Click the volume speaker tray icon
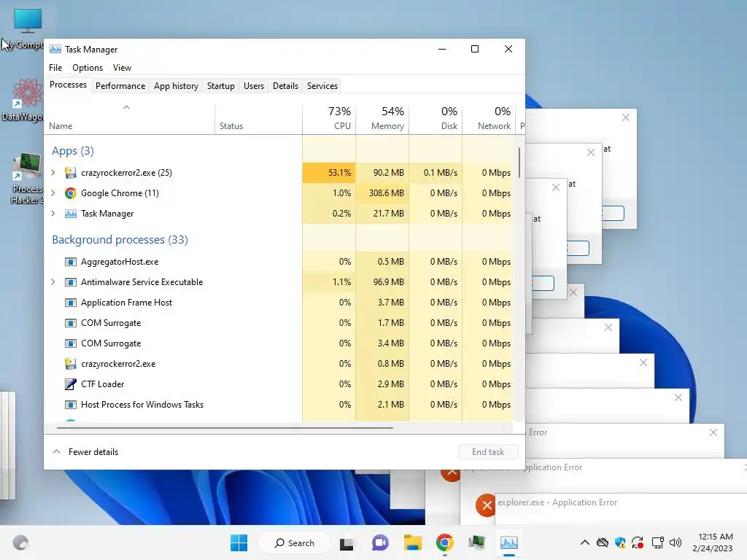 click(x=675, y=542)
